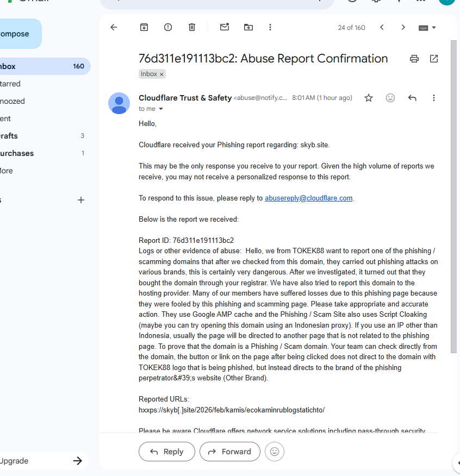Archive this email
Screen dimensions: 460x476
tap(144, 27)
